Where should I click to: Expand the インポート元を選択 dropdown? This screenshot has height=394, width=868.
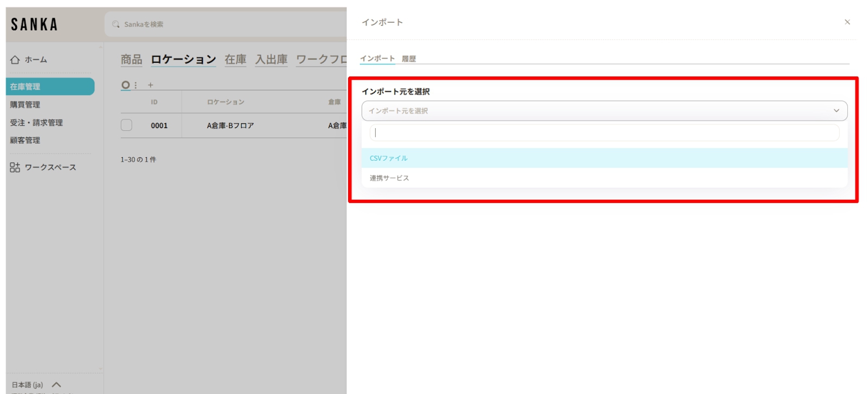point(604,111)
